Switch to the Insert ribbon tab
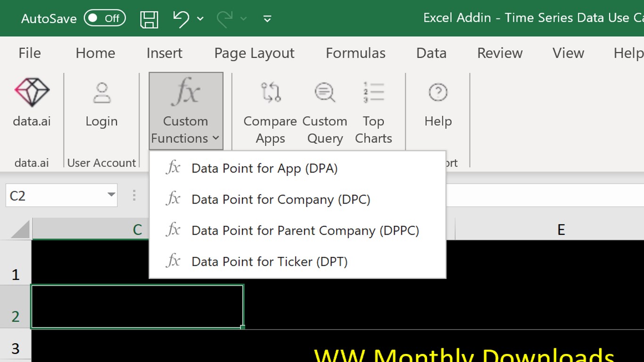The image size is (644, 362). [x=165, y=53]
